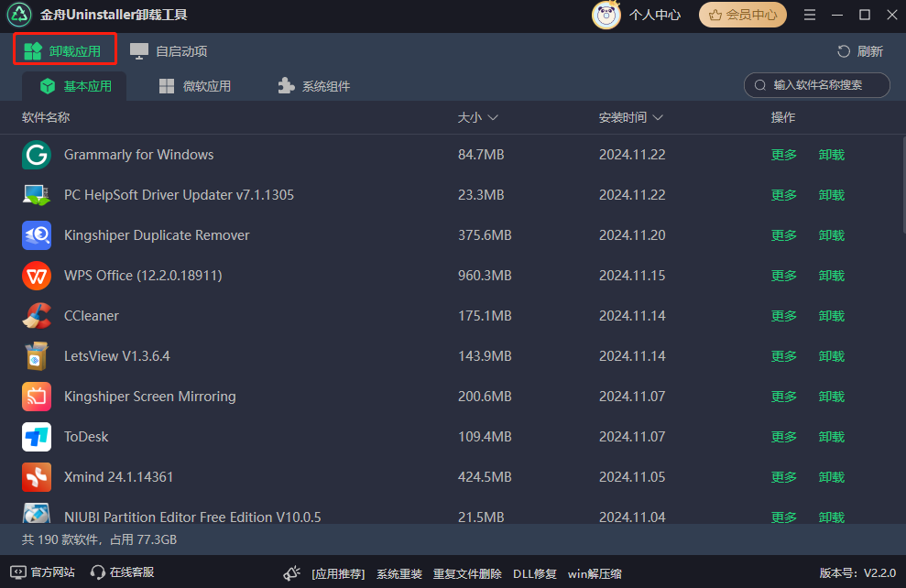Switch to the 自启动项 tab

pos(169,51)
